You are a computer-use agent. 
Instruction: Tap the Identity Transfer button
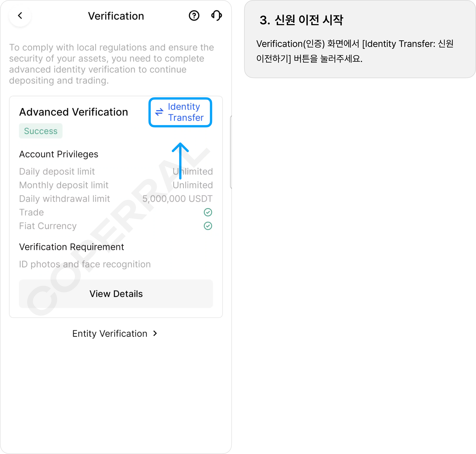click(180, 112)
